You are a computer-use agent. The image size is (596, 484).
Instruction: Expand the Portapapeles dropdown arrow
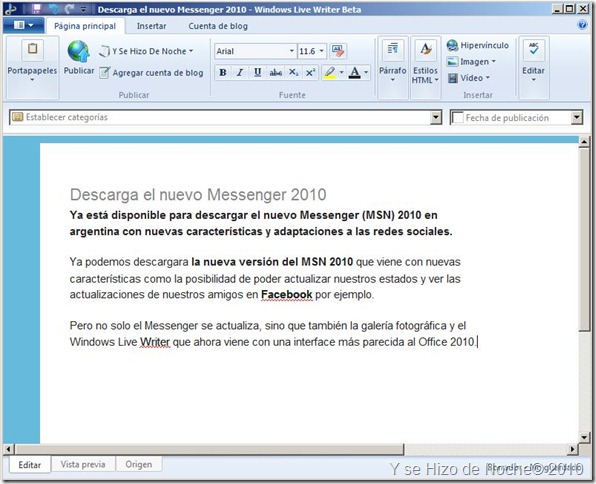tap(32, 80)
